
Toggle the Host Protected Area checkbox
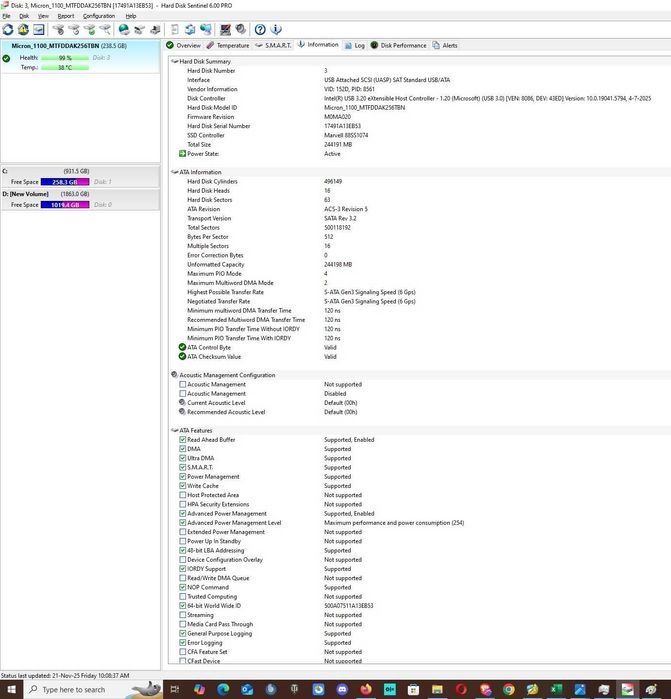tap(182, 495)
